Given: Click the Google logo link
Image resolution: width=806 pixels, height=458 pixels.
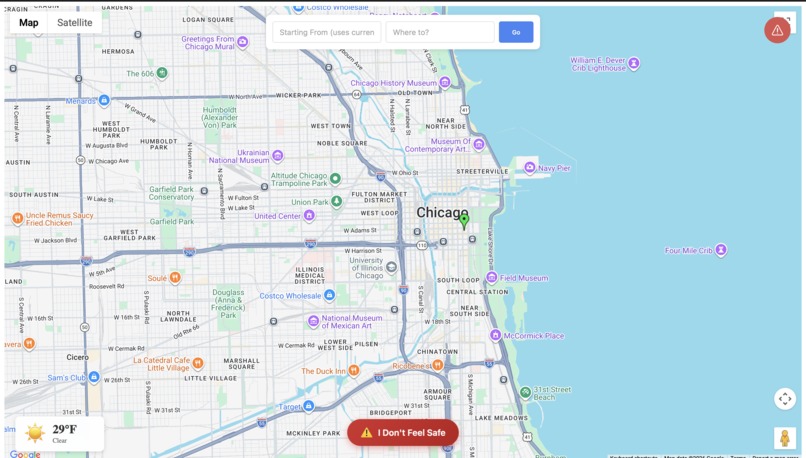Looking at the screenshot, I should point(25,454).
